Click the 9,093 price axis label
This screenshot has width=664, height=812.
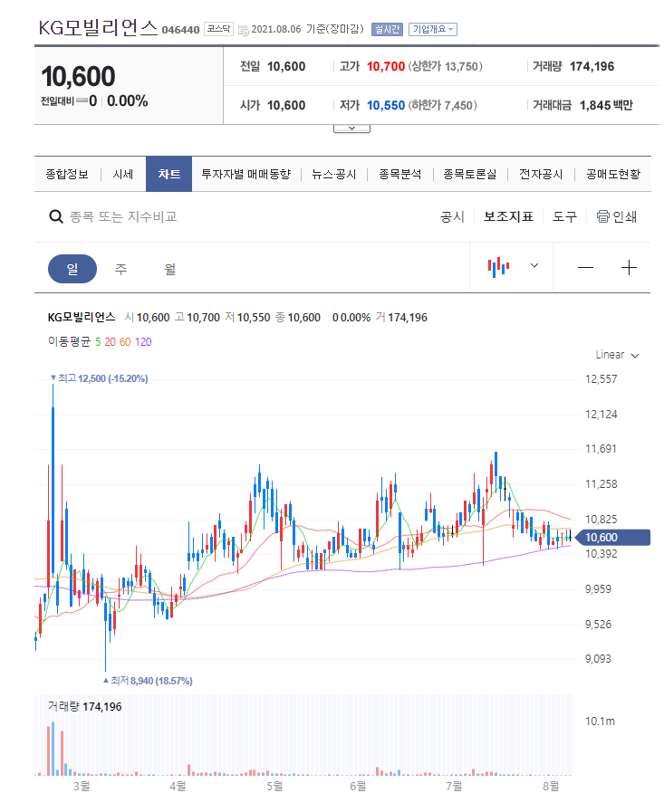click(598, 659)
